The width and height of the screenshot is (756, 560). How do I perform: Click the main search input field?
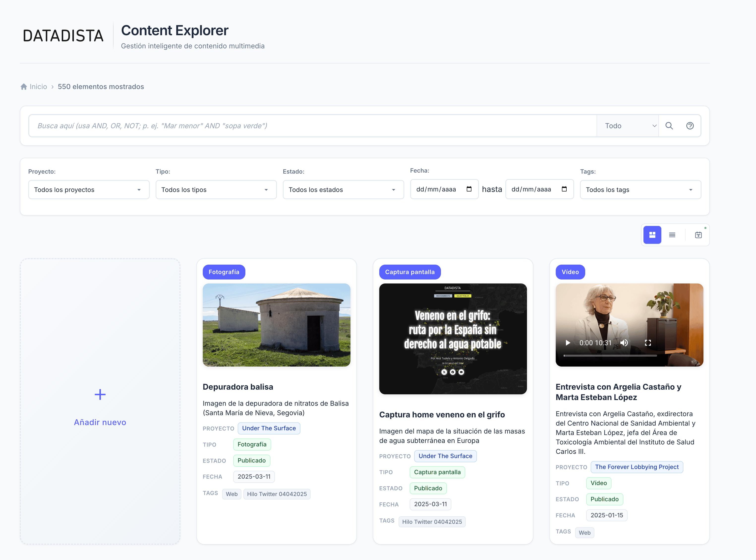click(x=312, y=126)
